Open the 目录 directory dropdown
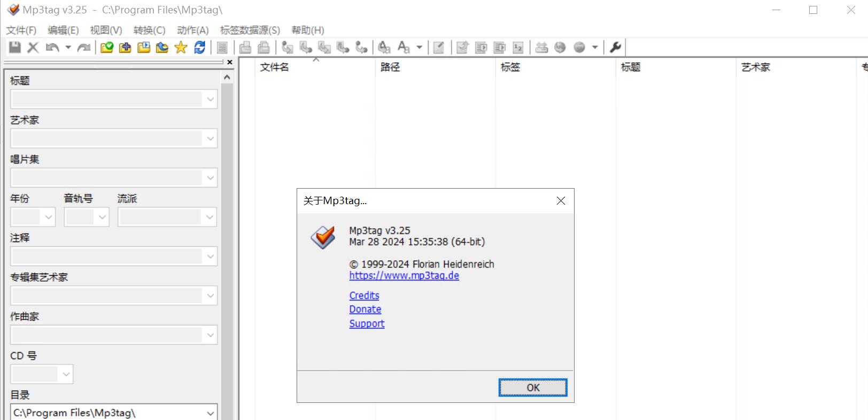This screenshot has height=420, width=868. 211,413
